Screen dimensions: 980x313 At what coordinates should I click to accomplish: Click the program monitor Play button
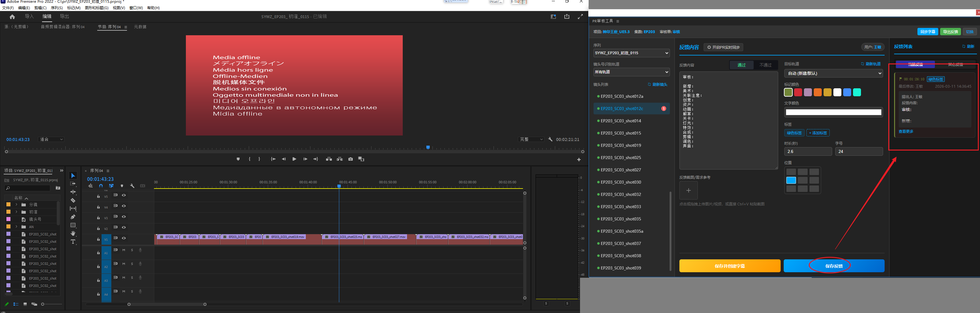pos(294,159)
